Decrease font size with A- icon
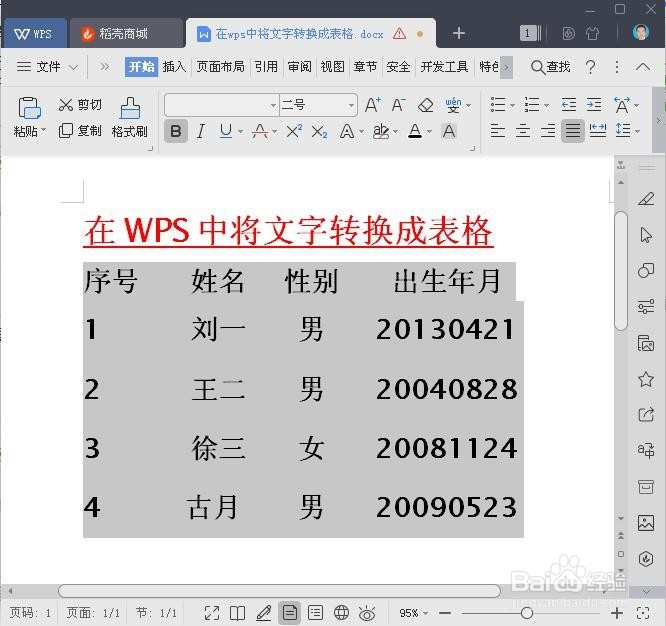The height and width of the screenshot is (626, 666). 398,105
